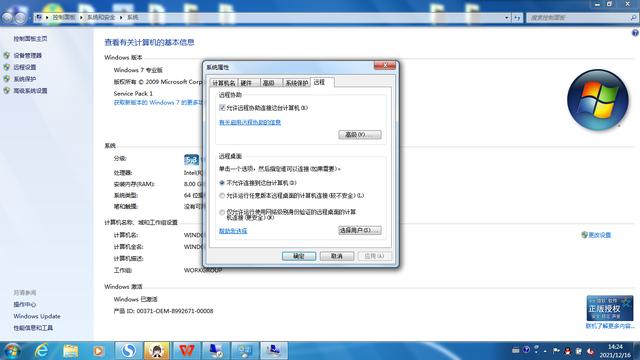
Task: Open 有关启用远程协助的信息 link
Action: pos(250,122)
